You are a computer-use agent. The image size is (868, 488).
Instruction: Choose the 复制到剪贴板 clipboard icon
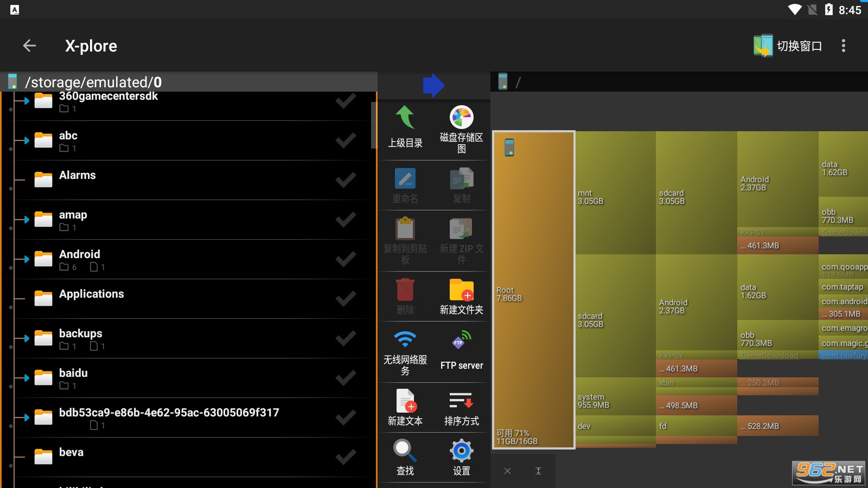405,228
